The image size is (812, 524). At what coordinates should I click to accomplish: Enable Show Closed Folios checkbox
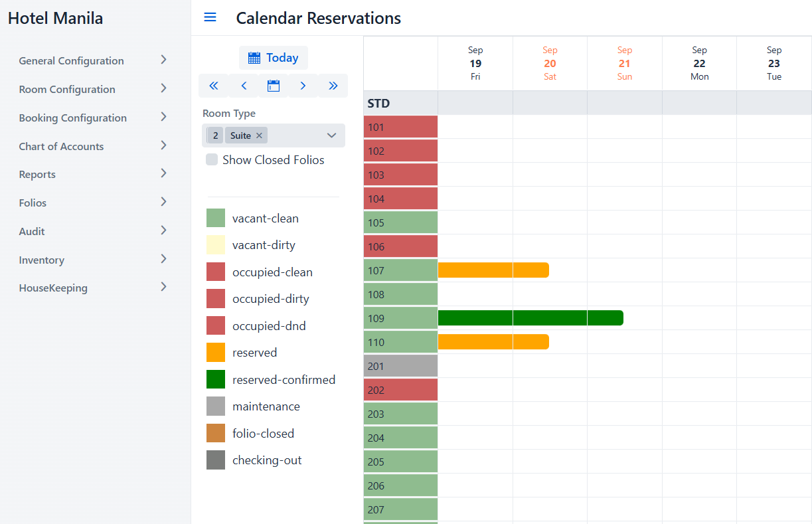tap(212, 160)
